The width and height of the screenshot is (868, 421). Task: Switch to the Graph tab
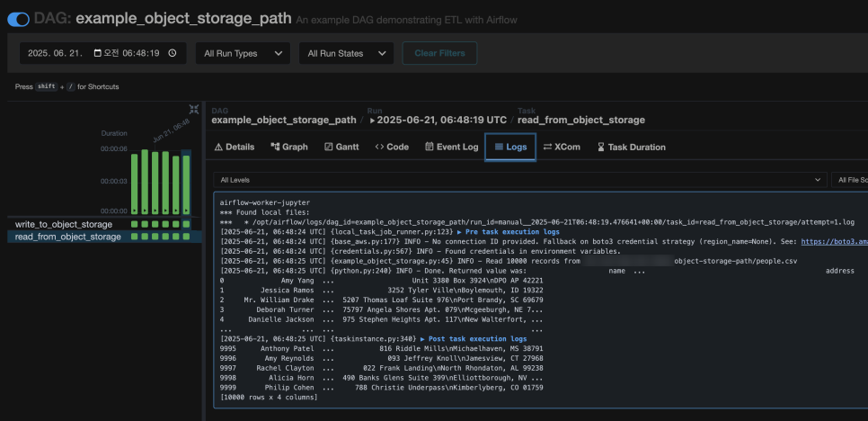click(289, 147)
